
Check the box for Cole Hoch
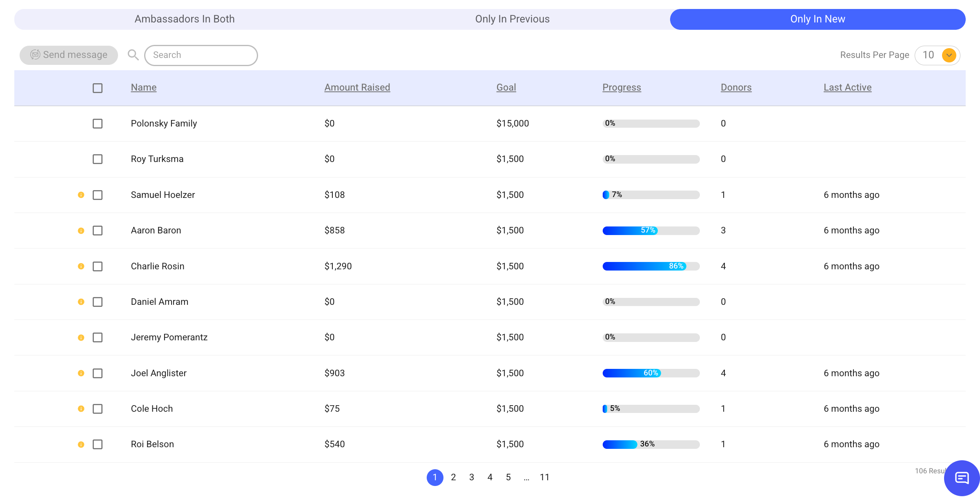(98, 409)
